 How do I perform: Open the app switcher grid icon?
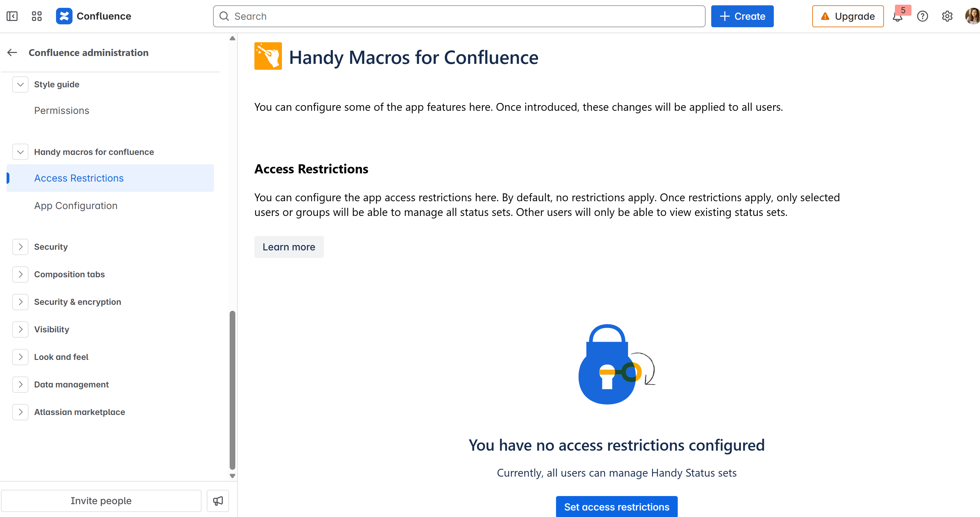point(37,16)
